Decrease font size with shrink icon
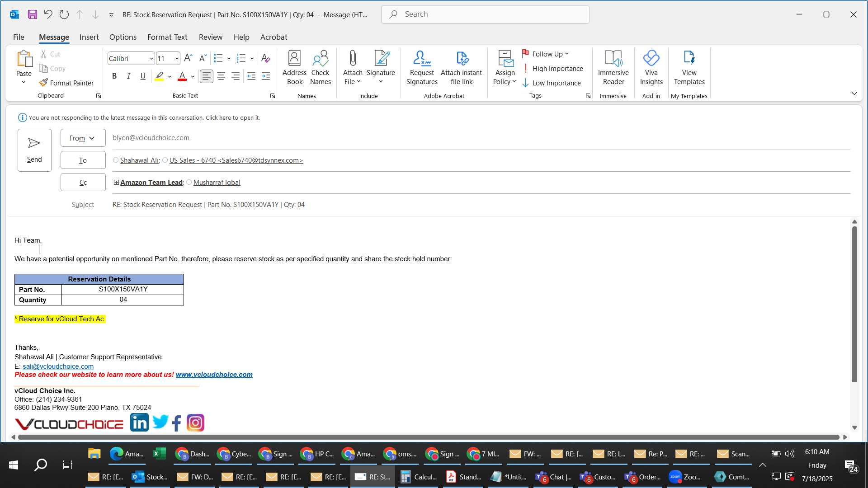This screenshot has height=488, width=868. click(x=203, y=58)
